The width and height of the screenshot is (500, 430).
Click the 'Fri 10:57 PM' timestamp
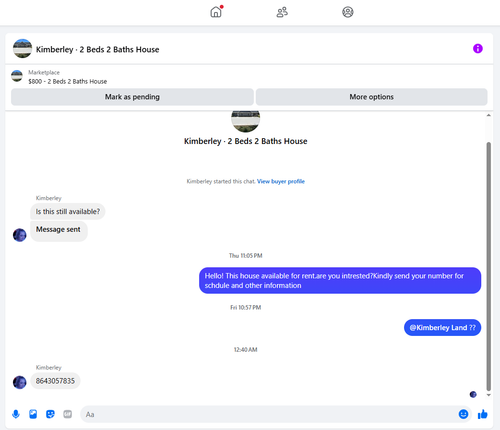[245, 307]
